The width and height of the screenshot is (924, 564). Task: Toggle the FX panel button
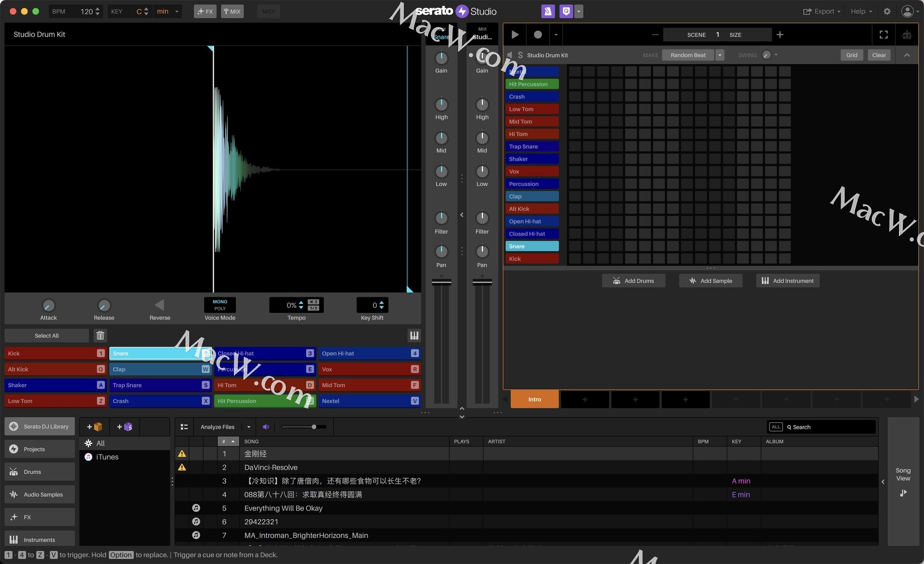(x=205, y=11)
